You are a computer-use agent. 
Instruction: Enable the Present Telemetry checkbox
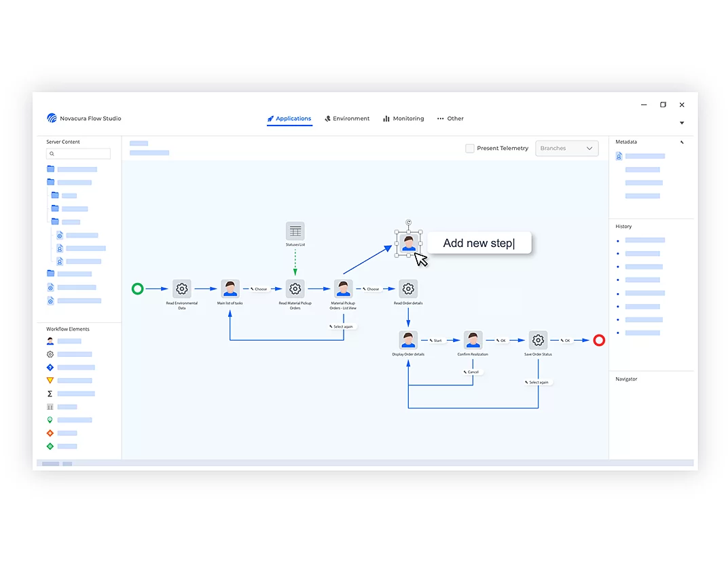point(469,148)
